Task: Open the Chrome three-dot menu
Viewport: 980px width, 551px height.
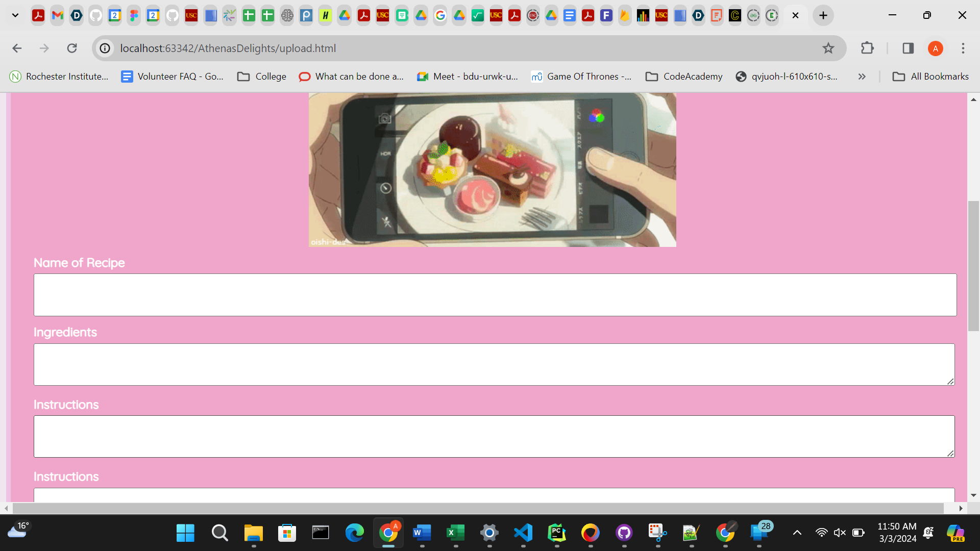Action: pos(963,48)
